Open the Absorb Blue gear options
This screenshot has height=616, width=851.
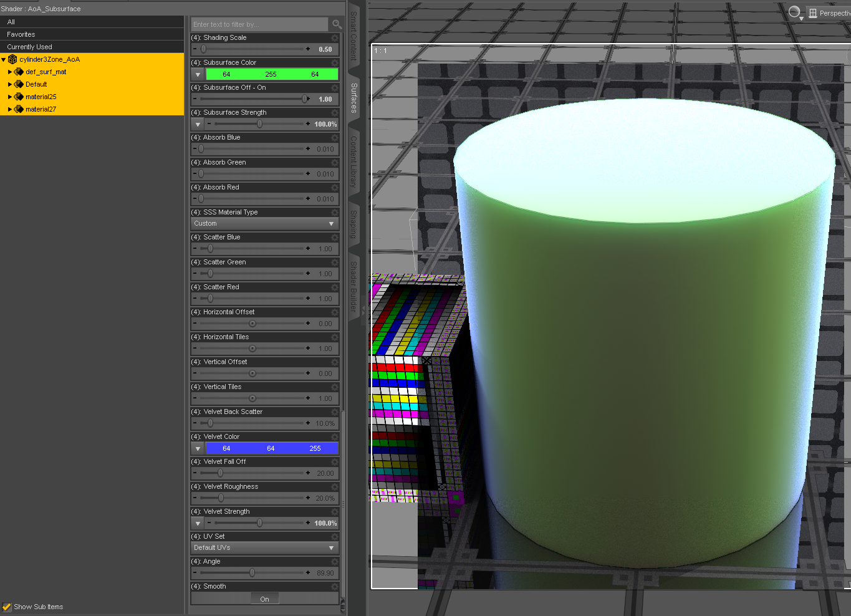(x=335, y=138)
